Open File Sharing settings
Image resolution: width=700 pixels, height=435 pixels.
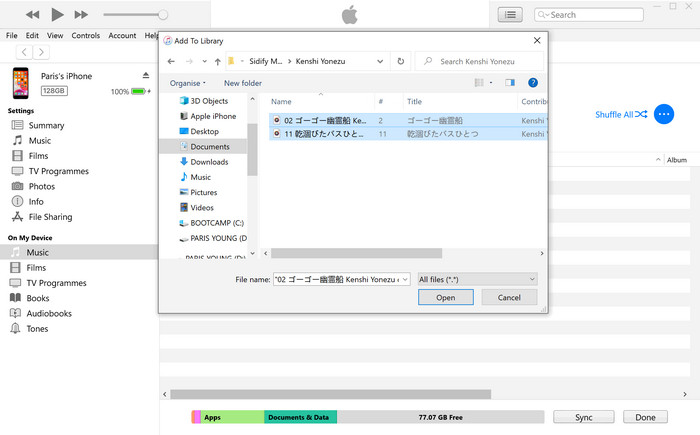coord(50,217)
